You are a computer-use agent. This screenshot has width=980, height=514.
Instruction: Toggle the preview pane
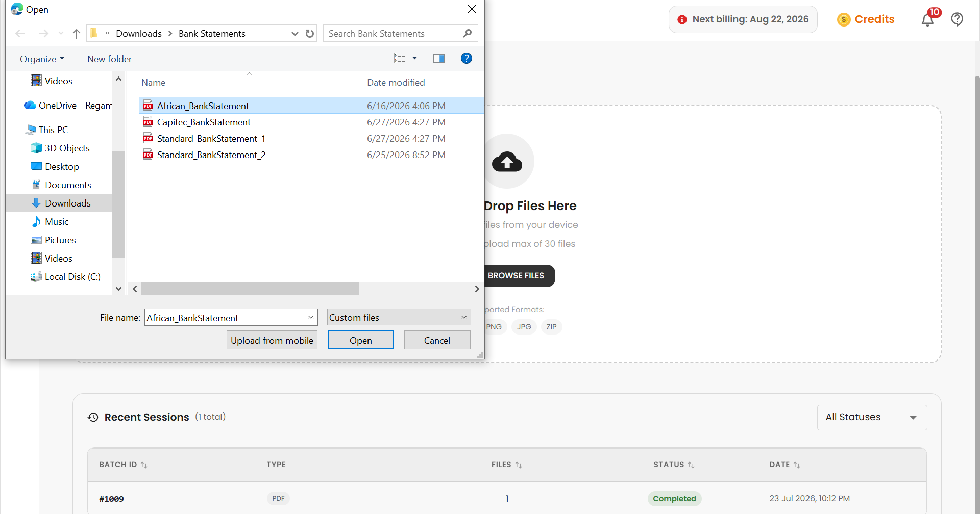point(439,58)
